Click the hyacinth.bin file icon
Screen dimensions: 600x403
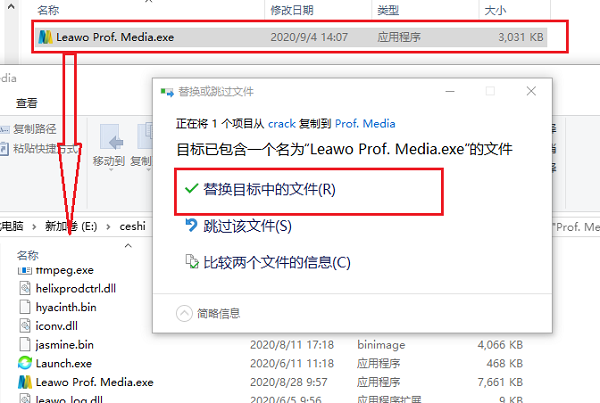(x=25, y=307)
